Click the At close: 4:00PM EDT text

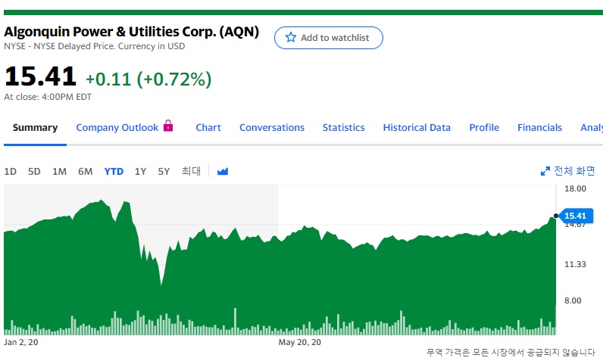coord(48,97)
